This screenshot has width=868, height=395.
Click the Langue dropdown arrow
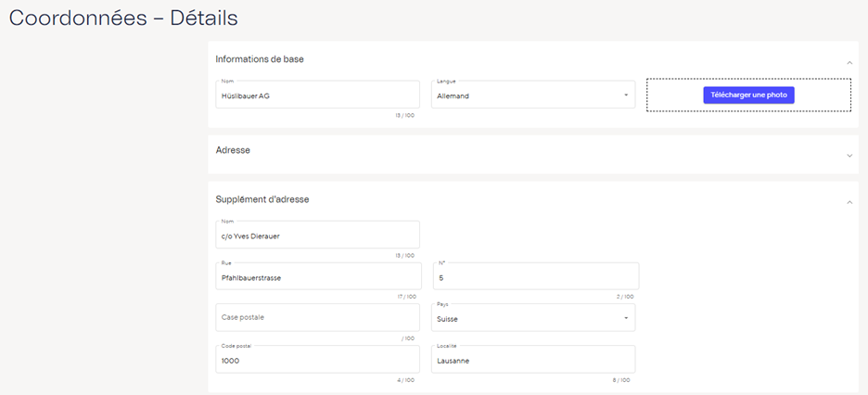tap(625, 95)
